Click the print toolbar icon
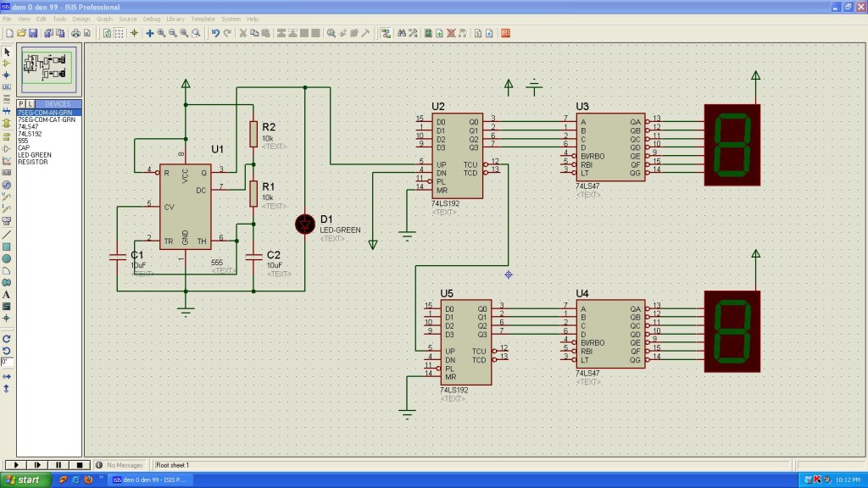Viewport: 868px width, 488px height. pos(75,33)
